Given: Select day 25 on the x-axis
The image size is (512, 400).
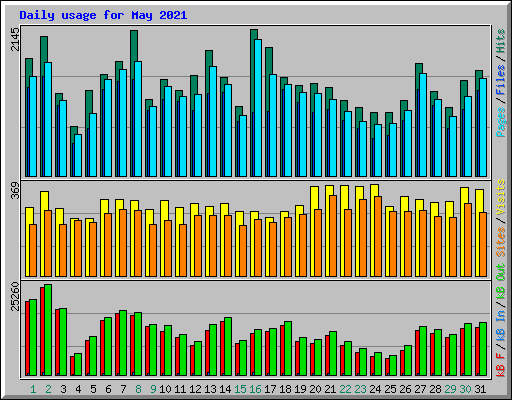Looking at the screenshot, I should click(x=390, y=389).
